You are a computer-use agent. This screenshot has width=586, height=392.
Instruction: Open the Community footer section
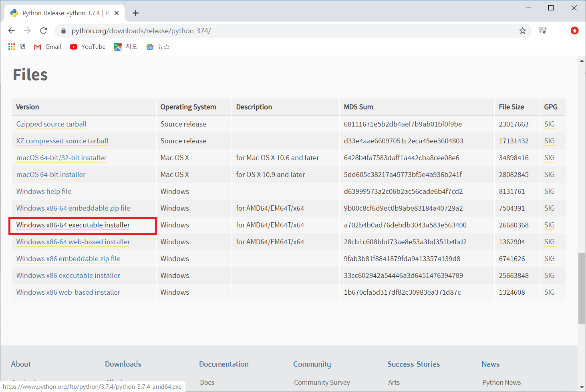click(x=312, y=364)
